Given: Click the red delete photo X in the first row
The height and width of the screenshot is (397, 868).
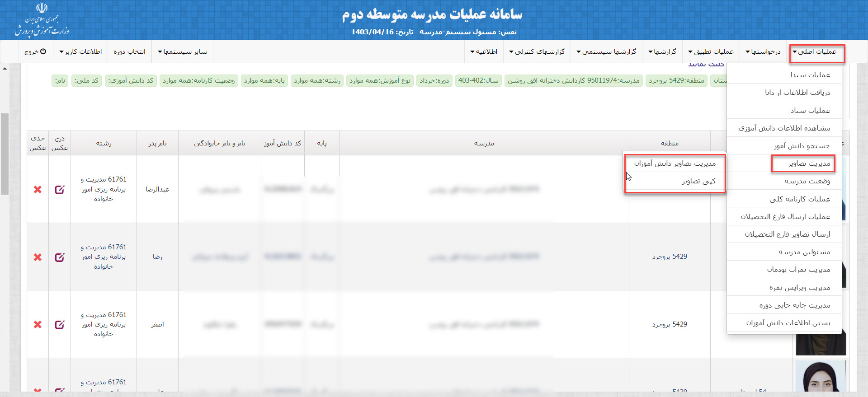Looking at the screenshot, I should click(38, 190).
